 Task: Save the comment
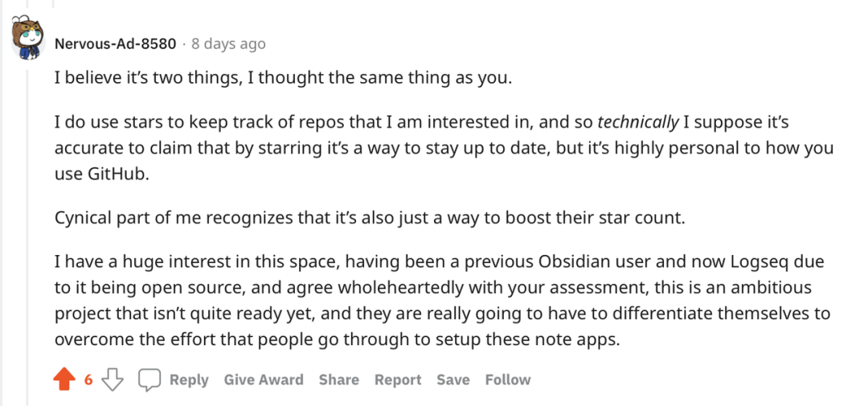(453, 380)
